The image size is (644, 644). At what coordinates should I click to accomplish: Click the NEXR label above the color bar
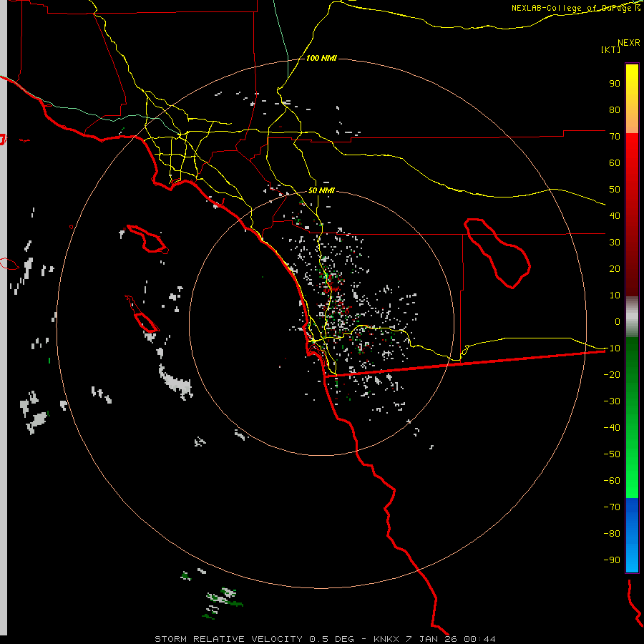coord(629,43)
